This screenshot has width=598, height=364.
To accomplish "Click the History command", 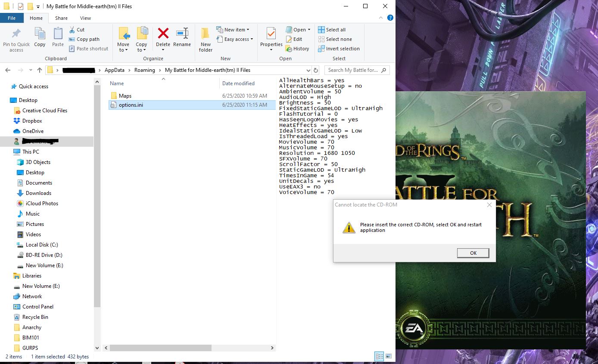I will click(x=297, y=49).
